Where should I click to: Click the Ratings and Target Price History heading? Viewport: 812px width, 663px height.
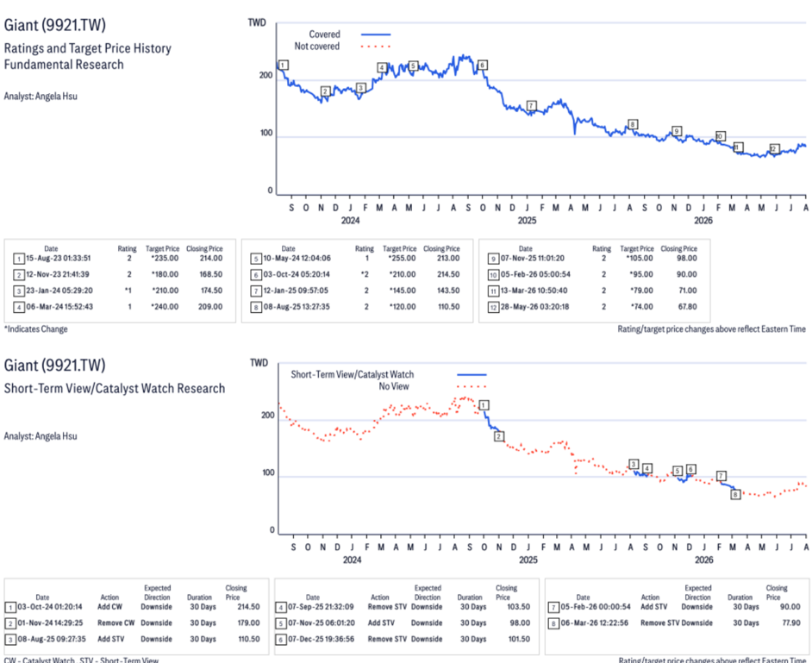88,48
